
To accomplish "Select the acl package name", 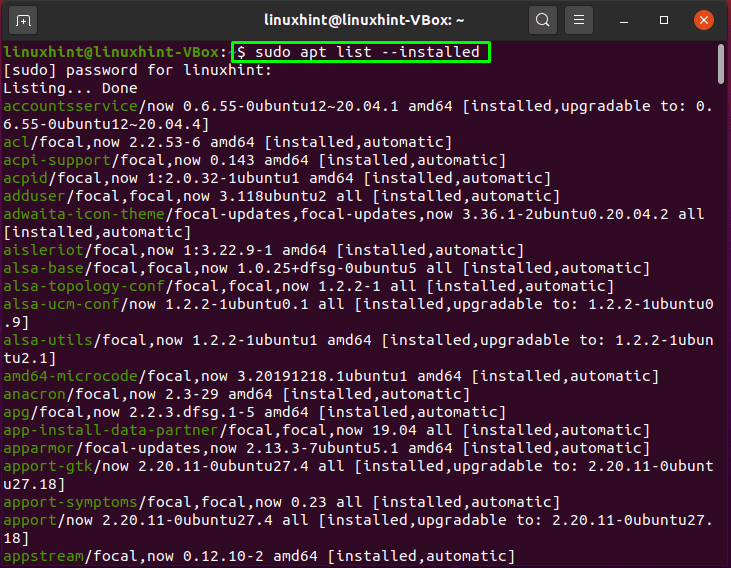I will click(16, 142).
